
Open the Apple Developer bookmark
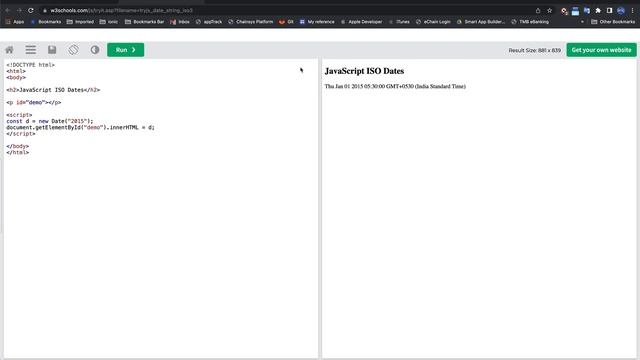click(361, 22)
